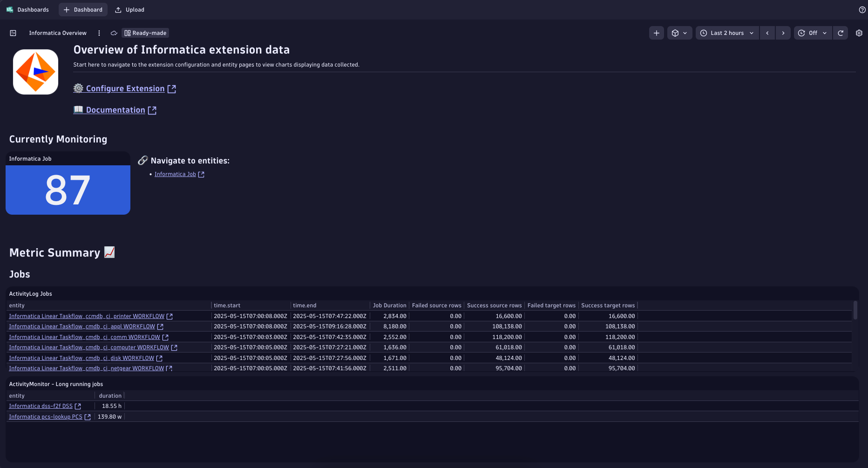Follow the Documentation link
Image resolution: width=868 pixels, height=468 pixels.
115,110
